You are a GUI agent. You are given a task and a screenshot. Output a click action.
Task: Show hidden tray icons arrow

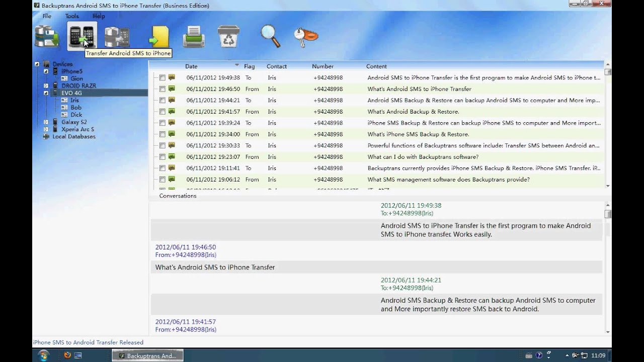(x=567, y=355)
